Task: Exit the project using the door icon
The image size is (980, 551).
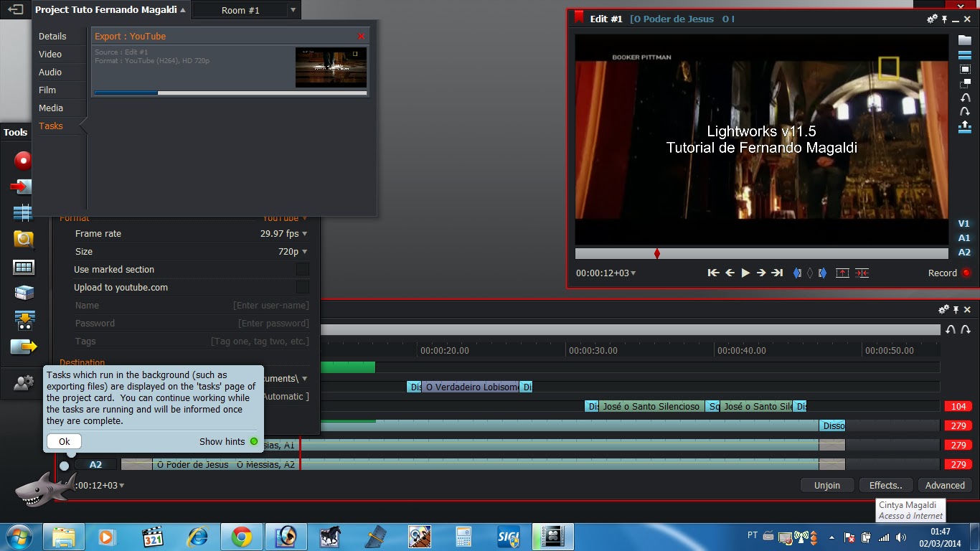Action: (x=15, y=10)
